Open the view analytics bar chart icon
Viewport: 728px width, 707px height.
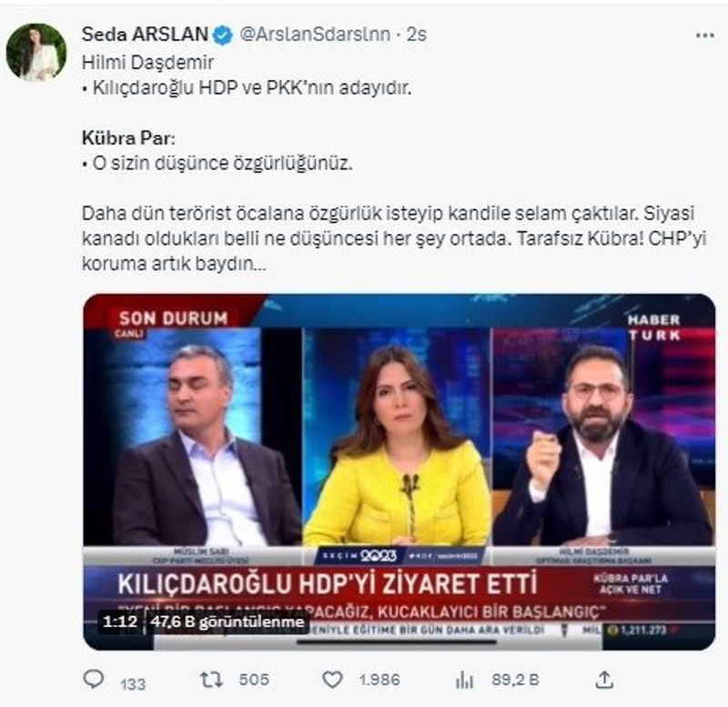(464, 681)
